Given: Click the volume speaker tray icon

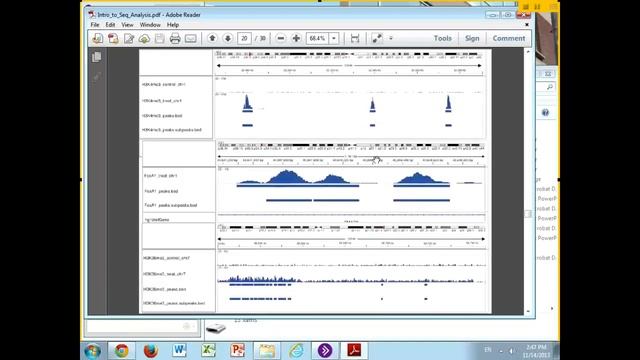Looking at the screenshot, I should [x=511, y=350].
